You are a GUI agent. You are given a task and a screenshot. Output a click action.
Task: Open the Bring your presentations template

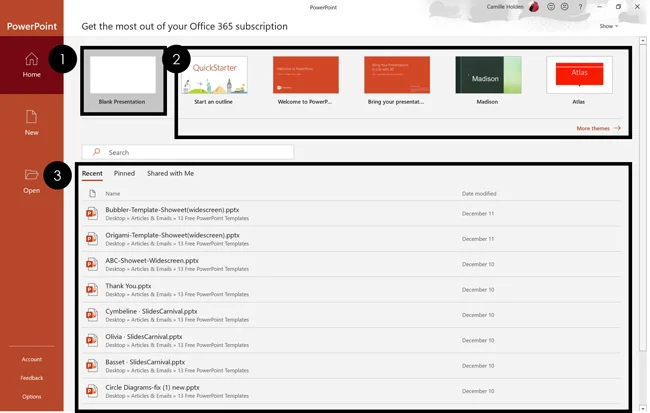(x=397, y=80)
